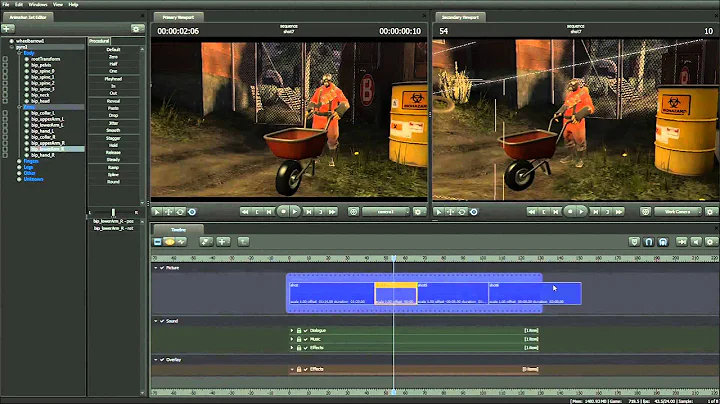Image resolution: width=720 pixels, height=404 pixels.
Task: Apply the Default procedural preset
Action: click(x=113, y=50)
